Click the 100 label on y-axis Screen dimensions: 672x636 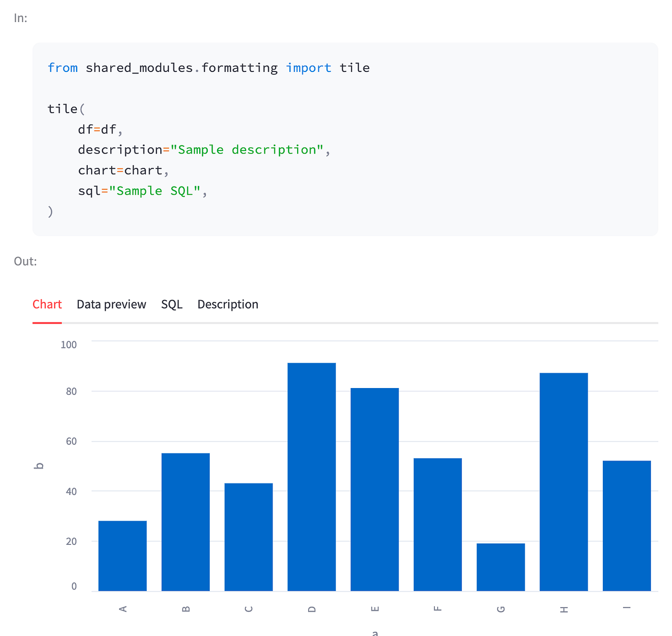click(x=69, y=344)
